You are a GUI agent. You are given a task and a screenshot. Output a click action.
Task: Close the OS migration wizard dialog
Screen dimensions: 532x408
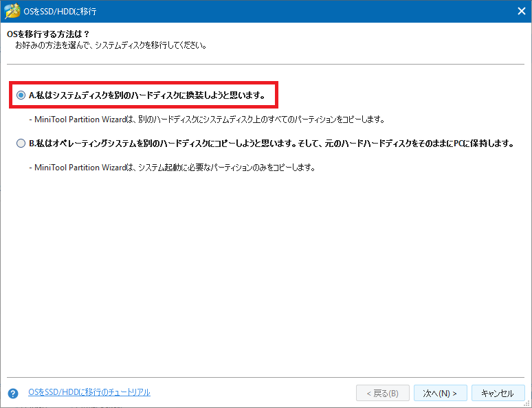(x=522, y=11)
